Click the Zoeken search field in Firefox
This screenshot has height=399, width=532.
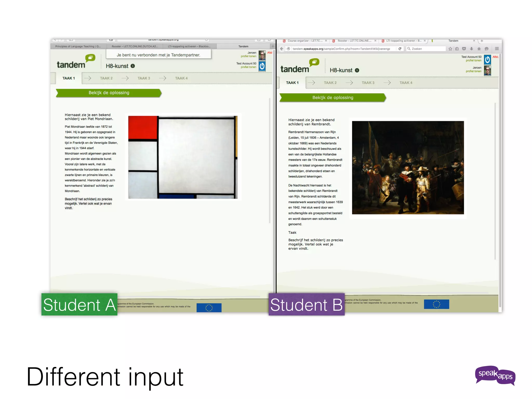(x=426, y=49)
